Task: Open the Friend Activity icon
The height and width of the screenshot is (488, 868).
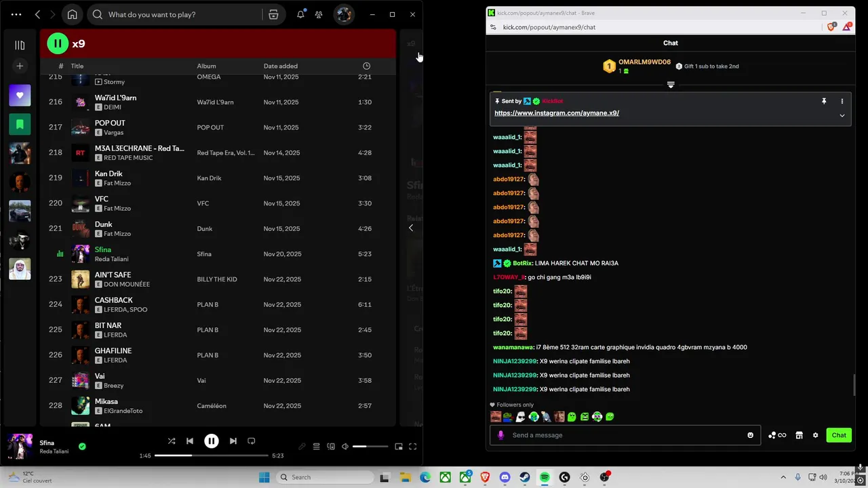Action: pyautogui.click(x=319, y=14)
